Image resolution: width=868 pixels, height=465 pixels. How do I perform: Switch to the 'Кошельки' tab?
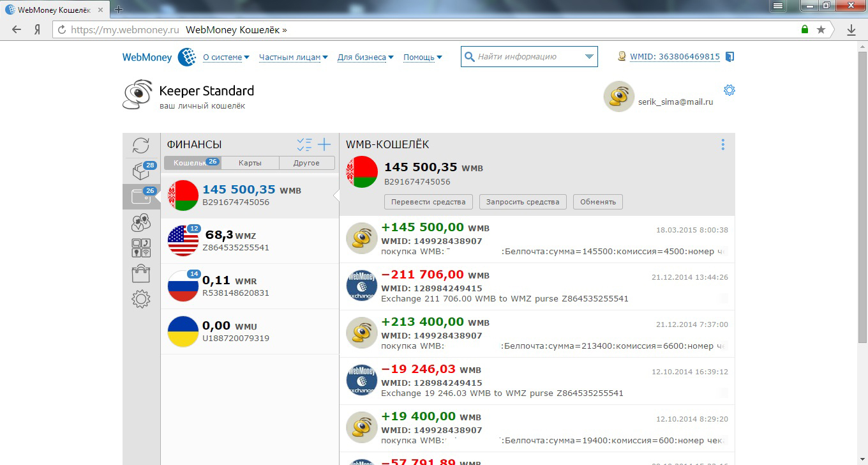click(193, 163)
